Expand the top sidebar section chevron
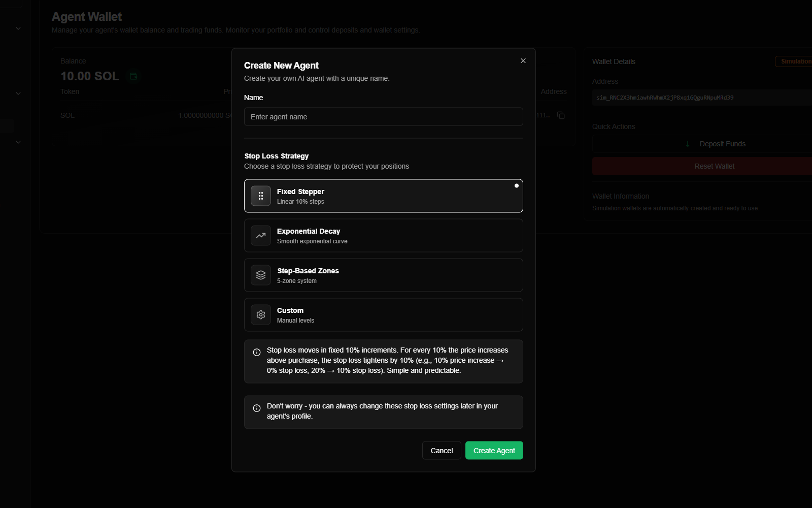This screenshot has width=812, height=508. click(x=18, y=28)
